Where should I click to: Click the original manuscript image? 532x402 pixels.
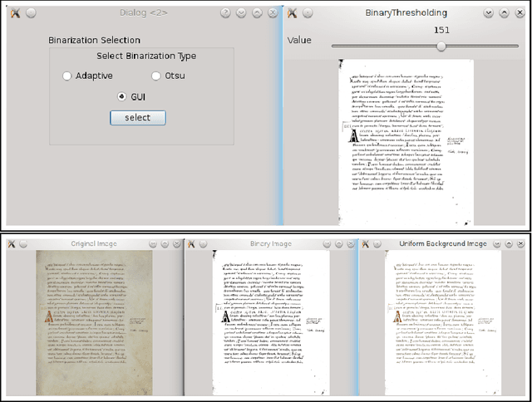click(94, 323)
